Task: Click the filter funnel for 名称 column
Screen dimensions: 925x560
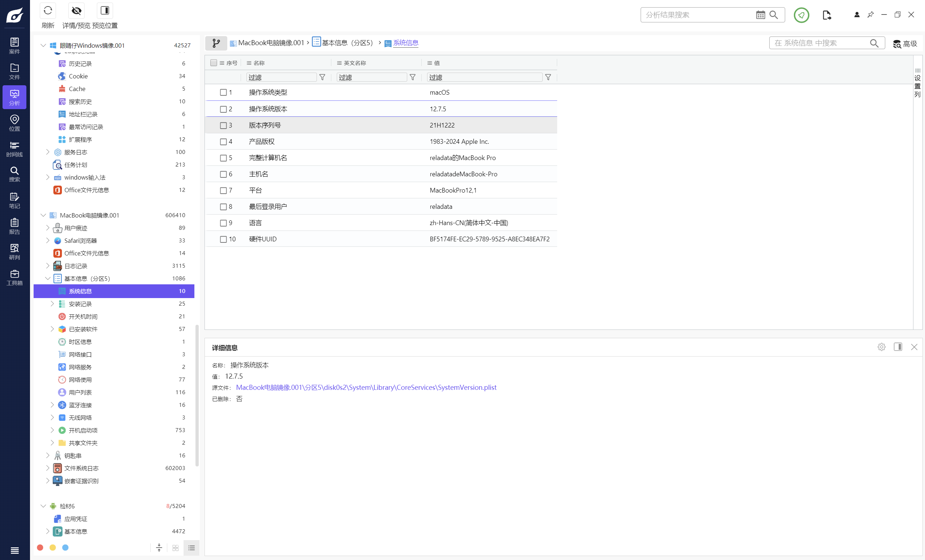Action: [x=322, y=77]
